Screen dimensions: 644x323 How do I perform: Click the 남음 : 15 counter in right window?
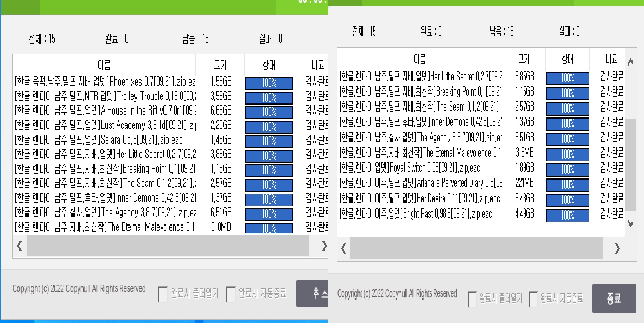(502, 31)
